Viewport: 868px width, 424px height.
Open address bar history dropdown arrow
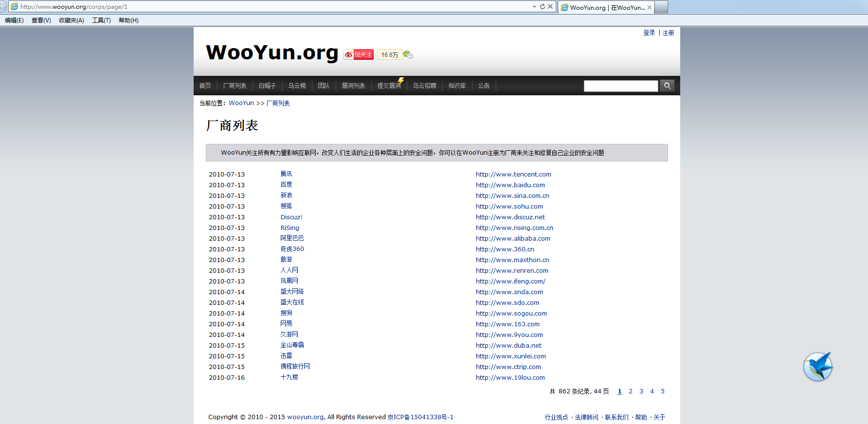click(x=534, y=6)
